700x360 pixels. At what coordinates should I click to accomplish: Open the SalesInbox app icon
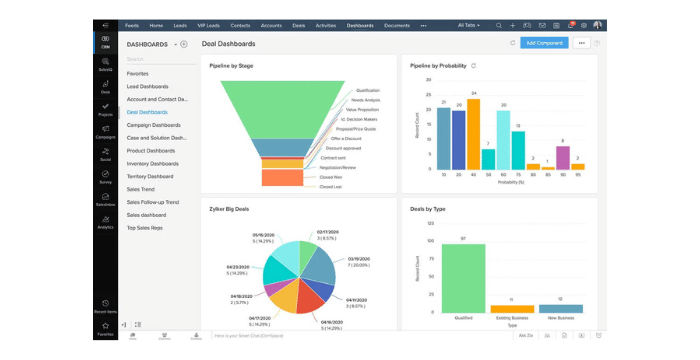click(x=105, y=199)
